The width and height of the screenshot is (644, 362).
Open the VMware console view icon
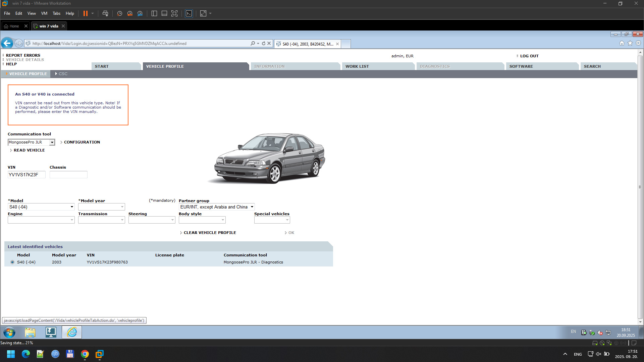click(189, 13)
